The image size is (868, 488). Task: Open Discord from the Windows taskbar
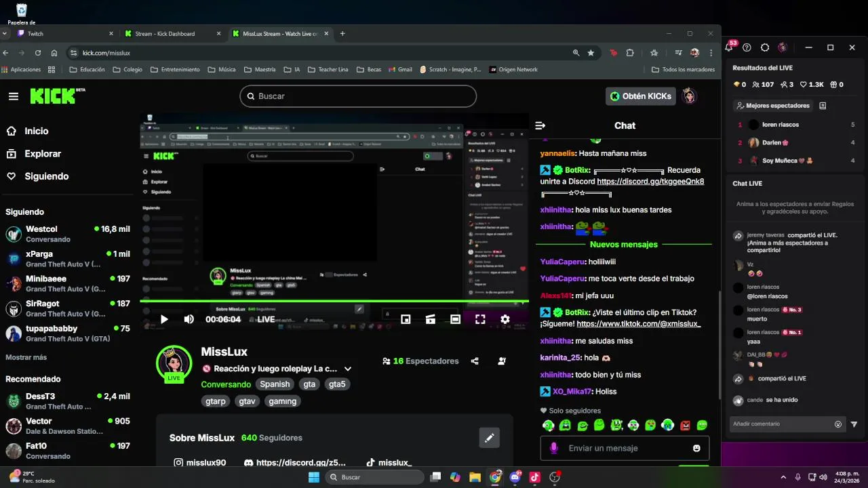[515, 477]
